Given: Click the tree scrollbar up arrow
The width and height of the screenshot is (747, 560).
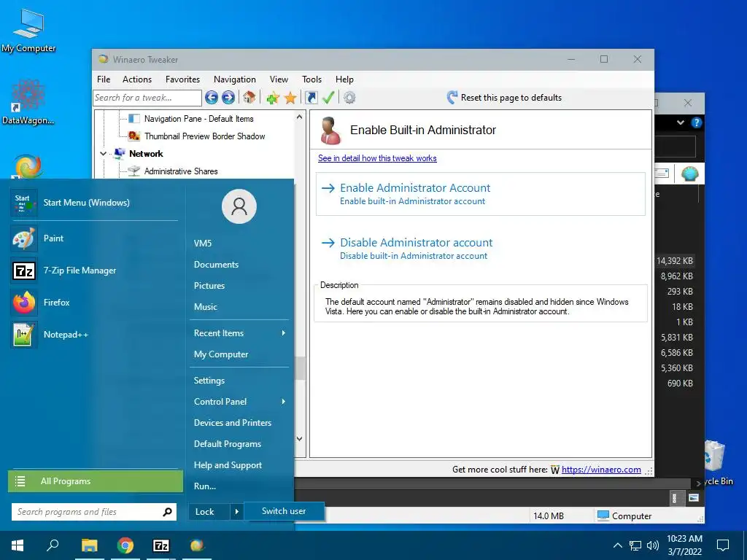Looking at the screenshot, I should [299, 117].
